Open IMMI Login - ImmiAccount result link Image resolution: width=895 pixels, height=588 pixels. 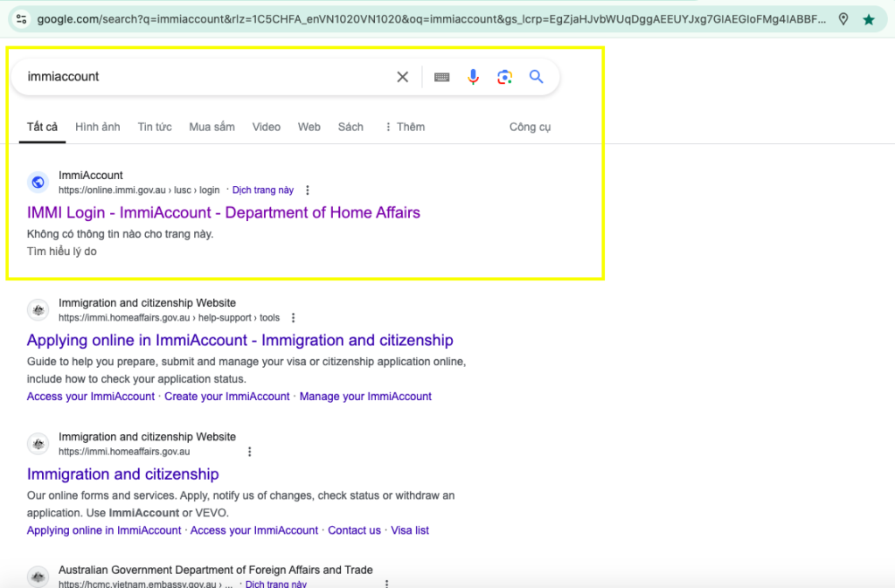click(224, 212)
